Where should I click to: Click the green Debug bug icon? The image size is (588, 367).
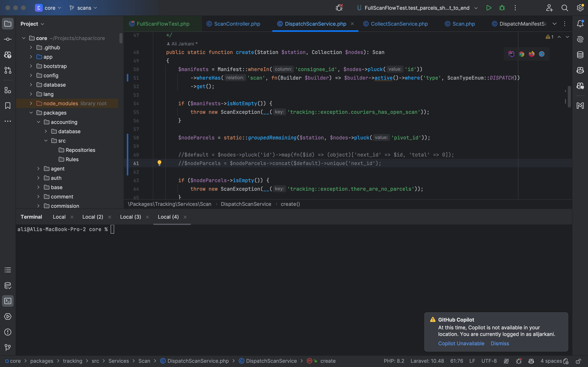tap(502, 8)
